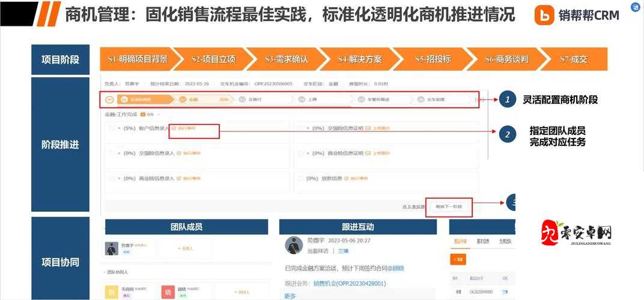Click the S6-商务谈判 stage arrow
Image resolution: width=644 pixels, height=300 pixels.
coord(507,59)
